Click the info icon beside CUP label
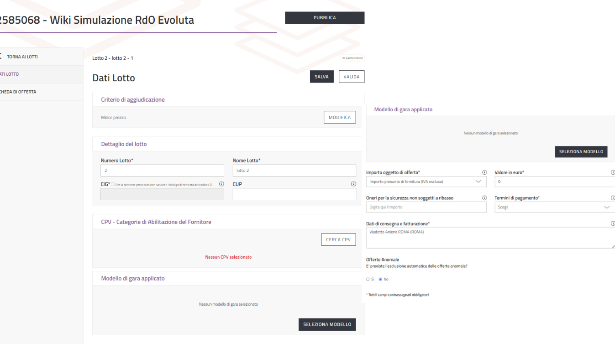Image resolution: width=615 pixels, height=364 pixels. (353, 184)
